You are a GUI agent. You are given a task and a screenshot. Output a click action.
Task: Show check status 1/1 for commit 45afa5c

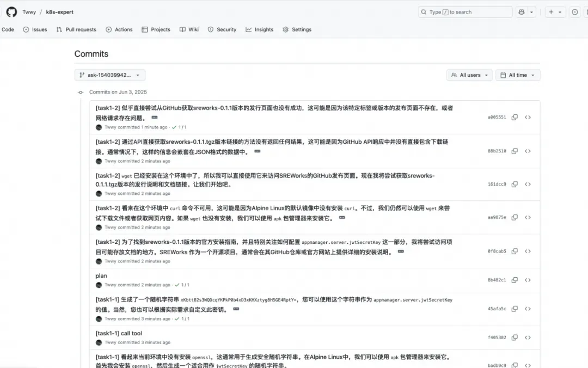click(182, 318)
